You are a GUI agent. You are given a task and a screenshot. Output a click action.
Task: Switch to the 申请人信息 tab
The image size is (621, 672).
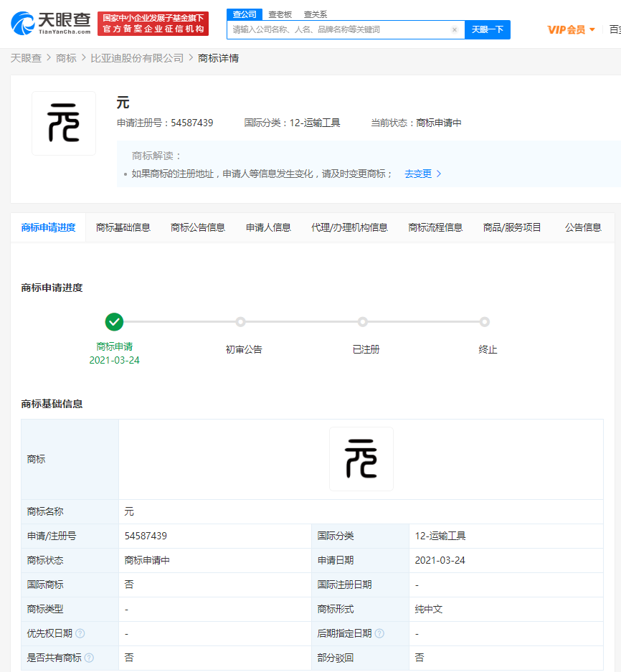268,227
